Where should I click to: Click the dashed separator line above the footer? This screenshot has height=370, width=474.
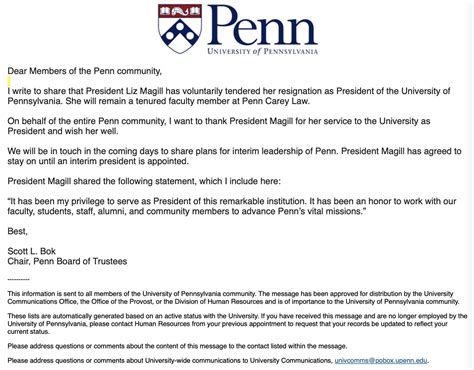[x=18, y=279]
